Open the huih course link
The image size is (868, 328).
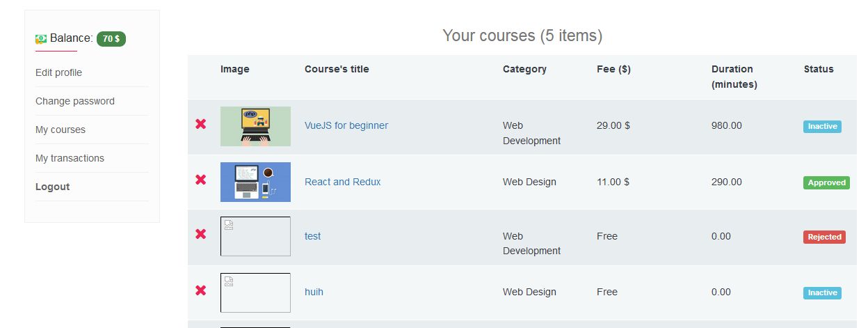tap(314, 292)
